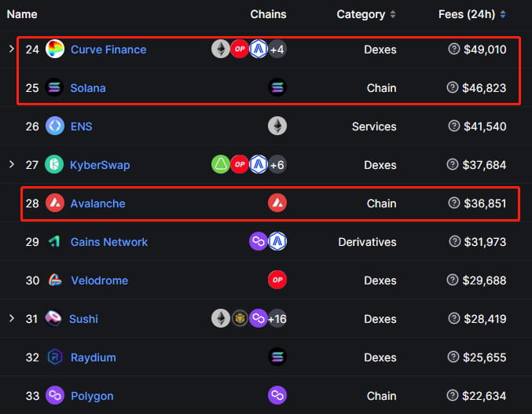The width and height of the screenshot is (532, 414).
Task: Click the blue ENS logo icon
Action: (x=55, y=126)
